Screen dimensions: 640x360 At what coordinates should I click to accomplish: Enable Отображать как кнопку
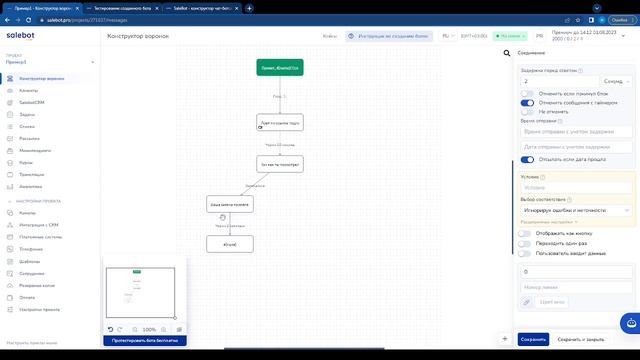coord(524,233)
